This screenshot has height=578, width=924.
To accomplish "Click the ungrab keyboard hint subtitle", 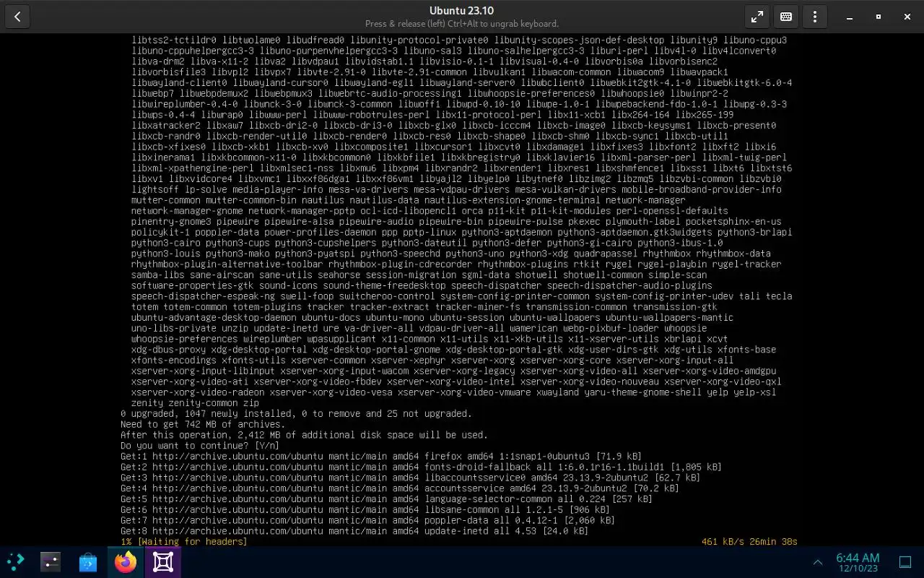I will click(x=461, y=24).
